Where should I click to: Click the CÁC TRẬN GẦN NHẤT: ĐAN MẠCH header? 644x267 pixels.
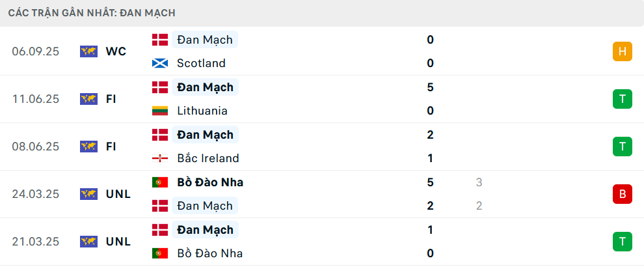tap(92, 13)
